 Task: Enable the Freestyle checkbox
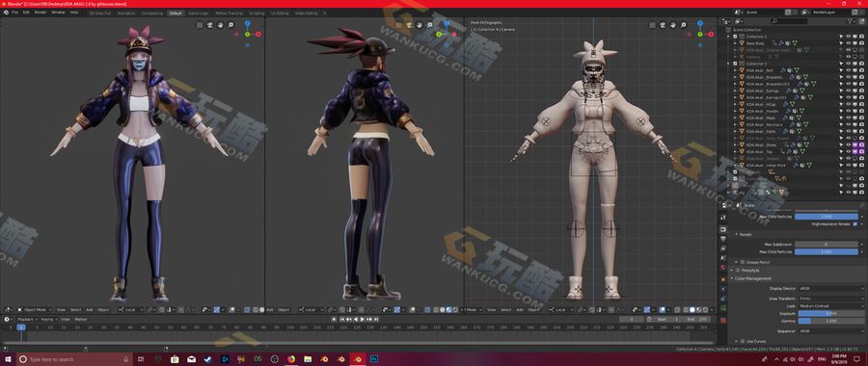(738, 271)
